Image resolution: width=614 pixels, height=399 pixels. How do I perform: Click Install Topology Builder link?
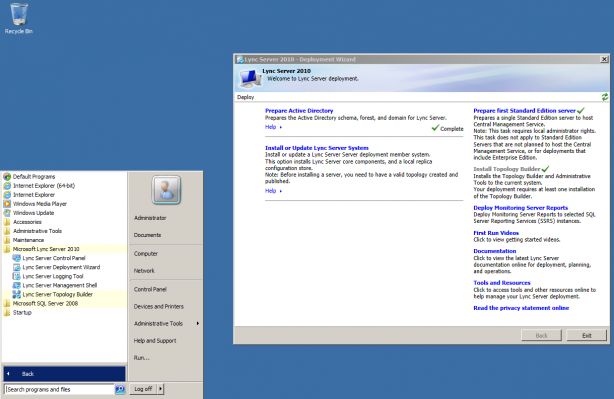click(x=507, y=169)
